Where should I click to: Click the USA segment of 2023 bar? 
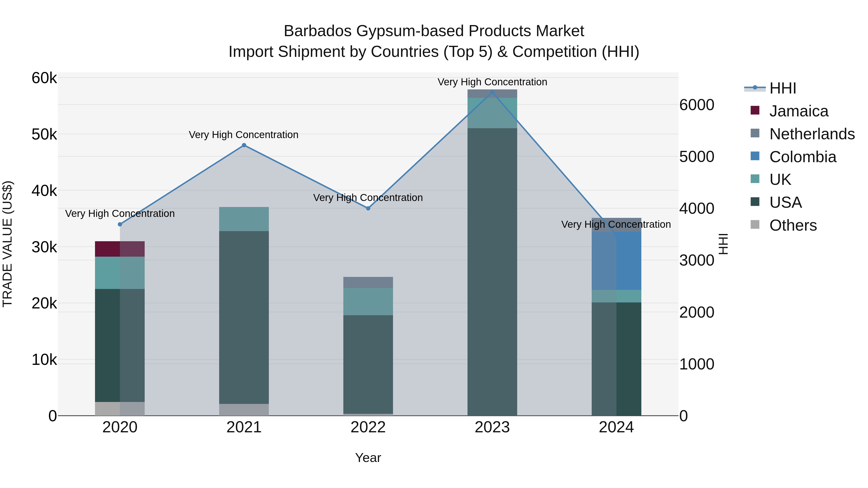[492, 272]
